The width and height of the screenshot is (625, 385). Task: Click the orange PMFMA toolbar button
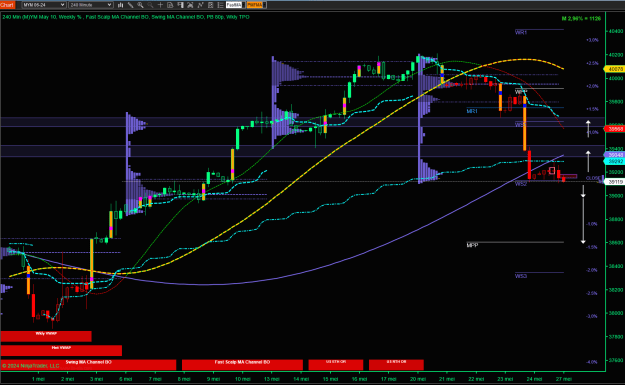(x=255, y=5)
